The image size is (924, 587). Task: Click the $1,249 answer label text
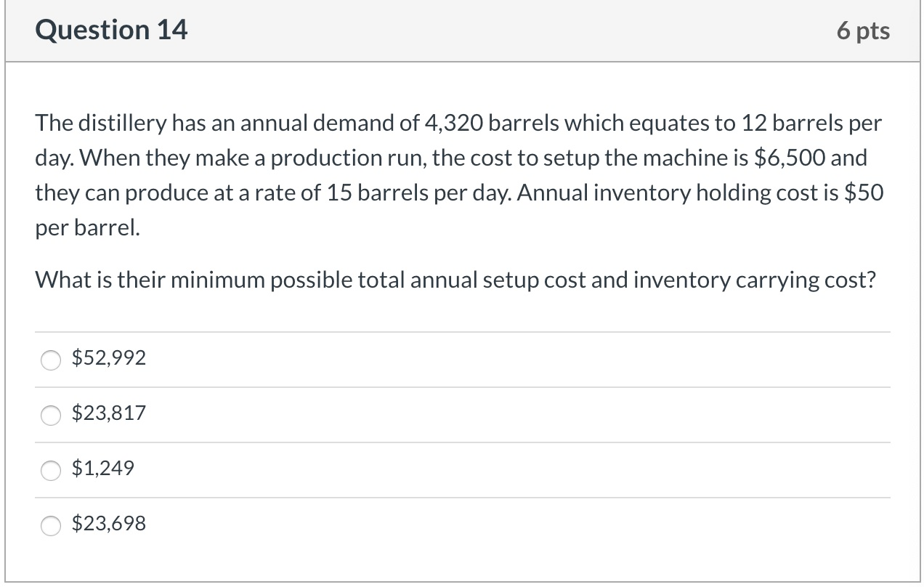tap(103, 469)
